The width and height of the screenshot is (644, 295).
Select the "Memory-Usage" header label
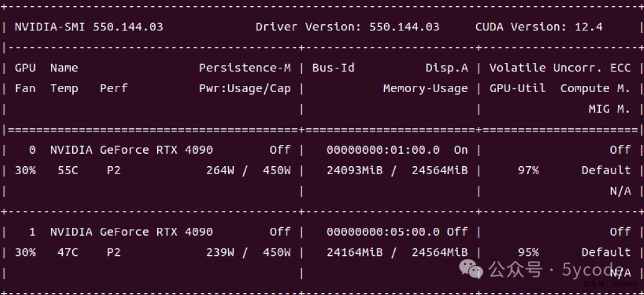click(425, 88)
